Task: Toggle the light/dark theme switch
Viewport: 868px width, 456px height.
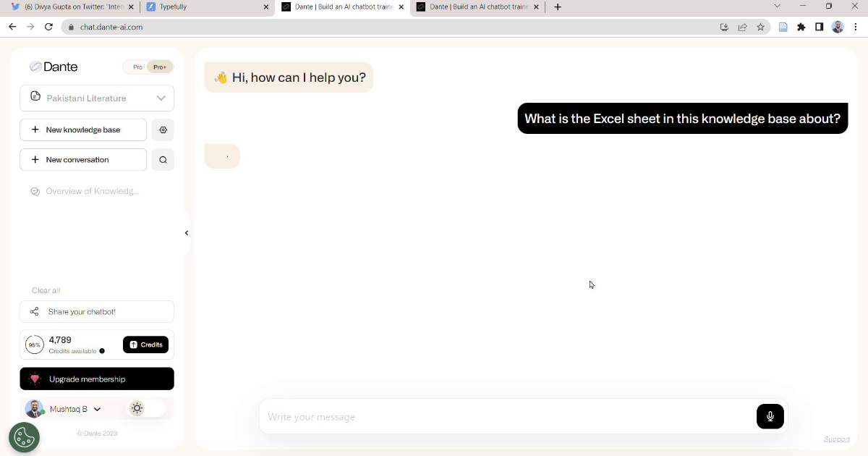Action: 146,408
